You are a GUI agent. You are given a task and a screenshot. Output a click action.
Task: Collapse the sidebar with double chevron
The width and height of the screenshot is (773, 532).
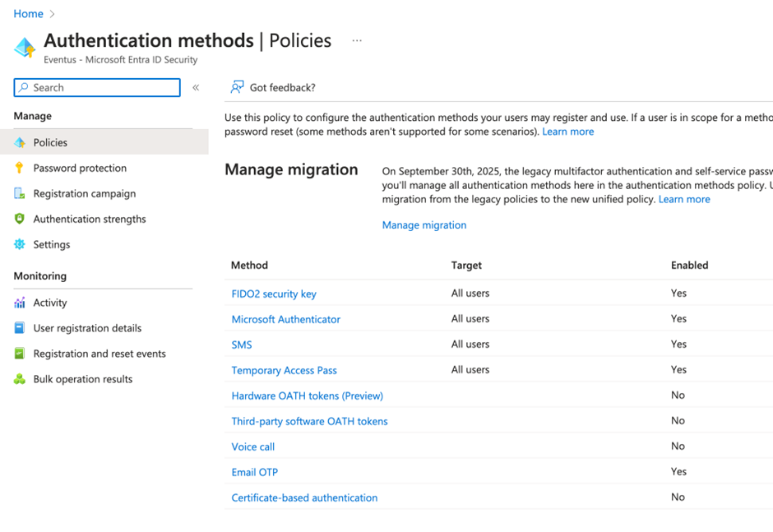coord(196,88)
